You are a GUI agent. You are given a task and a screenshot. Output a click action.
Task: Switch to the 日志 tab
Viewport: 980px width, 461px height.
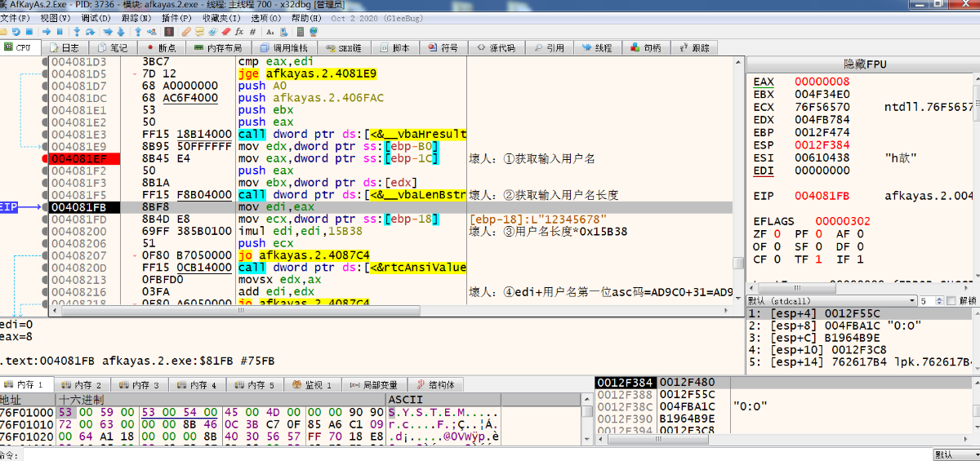(64, 48)
